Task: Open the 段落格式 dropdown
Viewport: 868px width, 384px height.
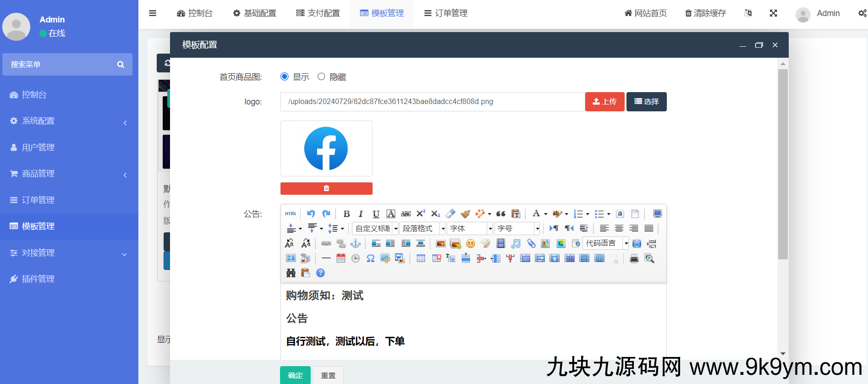Action: 422,229
